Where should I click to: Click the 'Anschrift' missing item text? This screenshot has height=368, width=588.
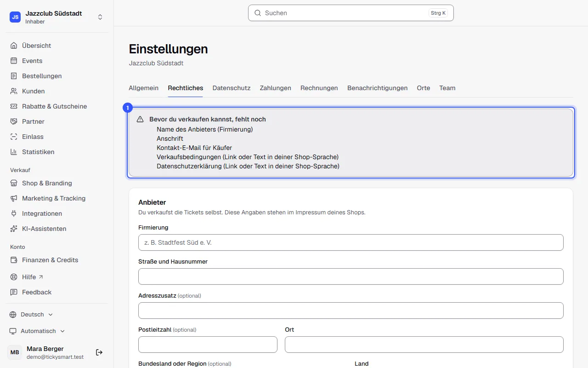[170, 138]
